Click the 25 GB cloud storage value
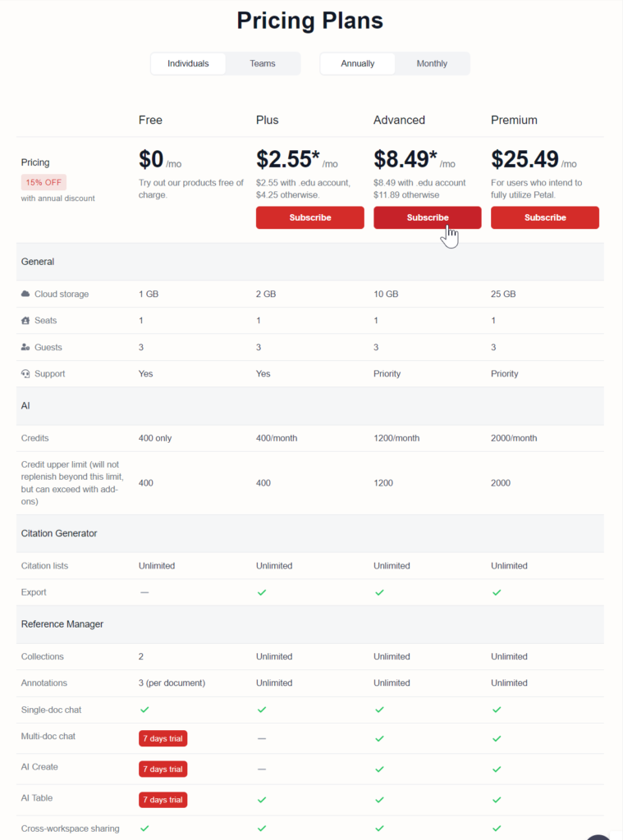Screen dimensions: 623x840 (x=503, y=294)
